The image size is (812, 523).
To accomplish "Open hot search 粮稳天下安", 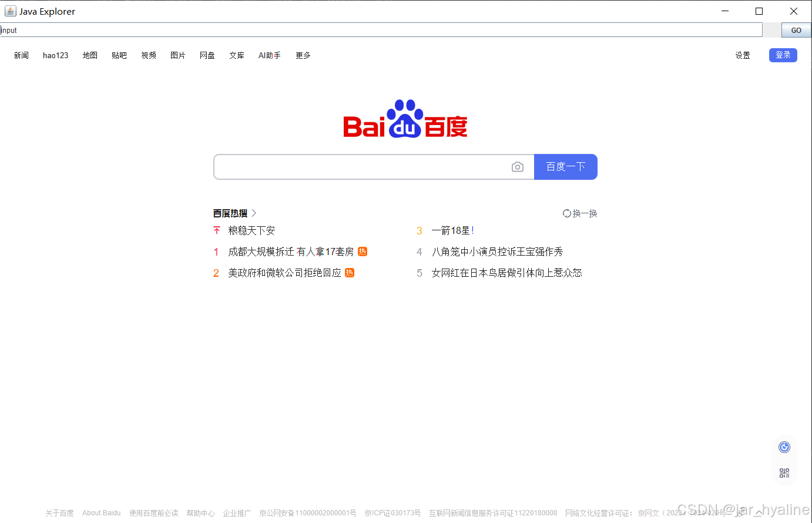I will pyautogui.click(x=251, y=230).
